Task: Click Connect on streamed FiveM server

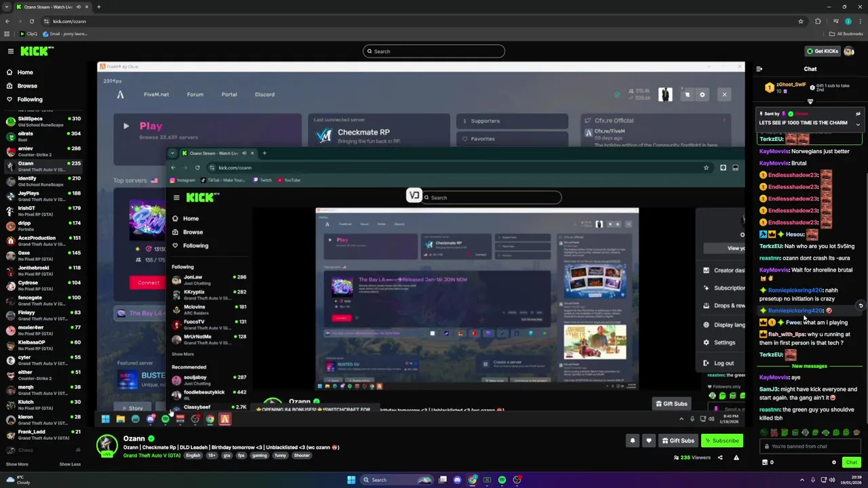Action: (x=149, y=283)
